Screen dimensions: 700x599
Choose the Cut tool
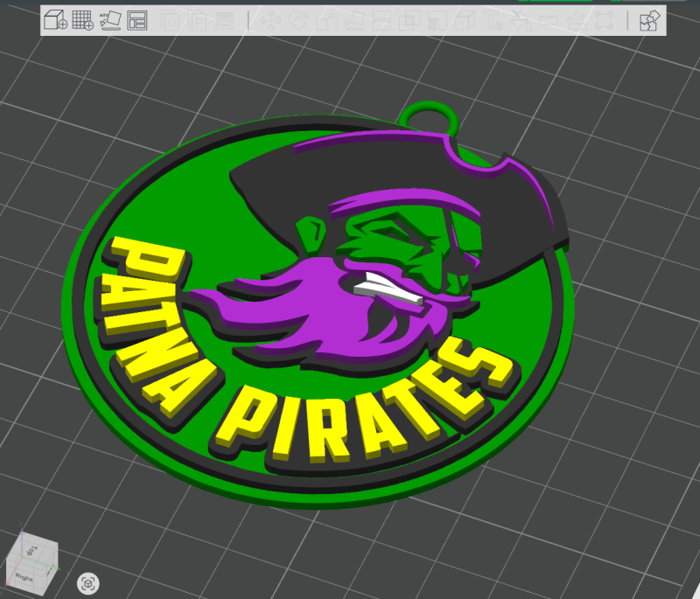point(381,20)
